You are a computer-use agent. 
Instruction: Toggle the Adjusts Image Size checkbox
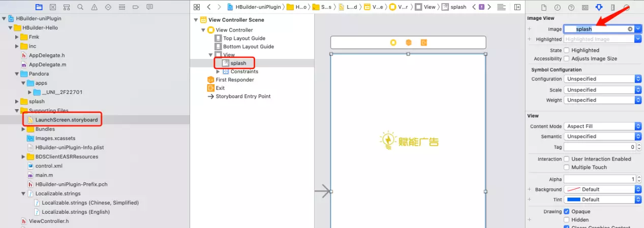pos(567,59)
